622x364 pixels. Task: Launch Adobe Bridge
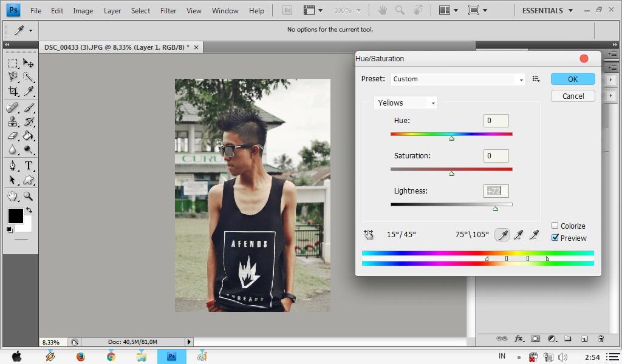[287, 11]
